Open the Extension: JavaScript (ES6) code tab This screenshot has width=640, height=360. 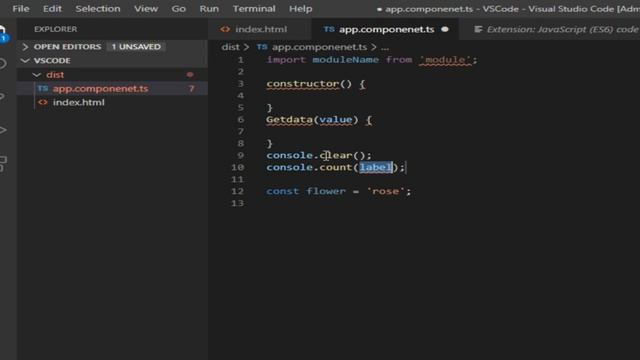point(555,29)
